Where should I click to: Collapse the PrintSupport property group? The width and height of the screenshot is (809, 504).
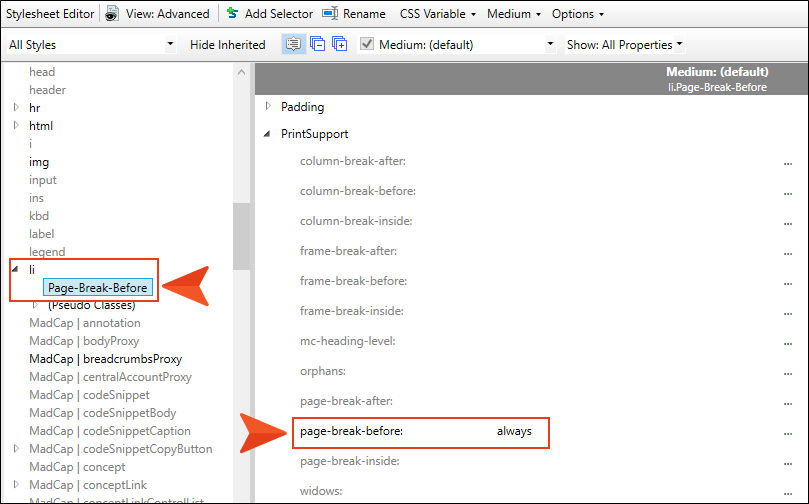268,134
